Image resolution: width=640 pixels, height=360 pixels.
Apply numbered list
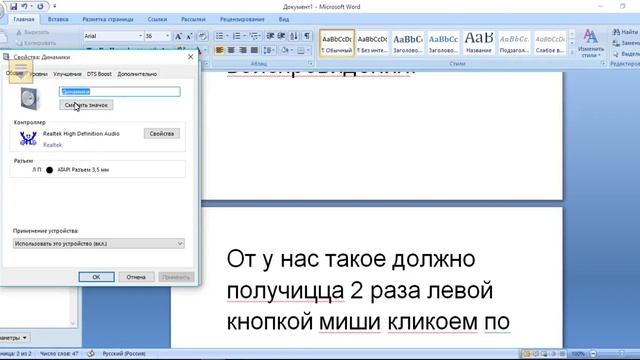(236, 36)
